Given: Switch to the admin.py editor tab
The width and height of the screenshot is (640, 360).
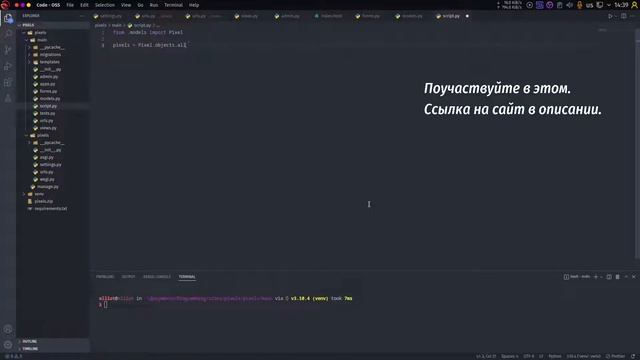Looking at the screenshot, I should point(287,16).
